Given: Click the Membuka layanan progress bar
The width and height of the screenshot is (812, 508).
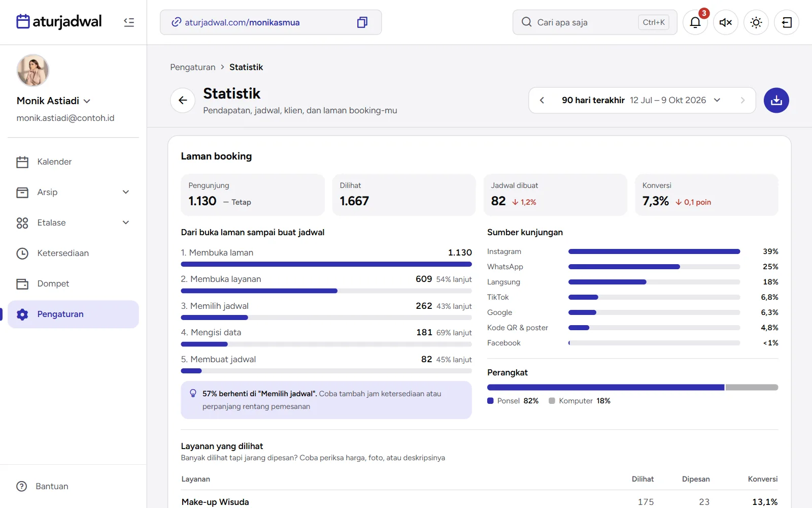Looking at the screenshot, I should click(x=326, y=291).
